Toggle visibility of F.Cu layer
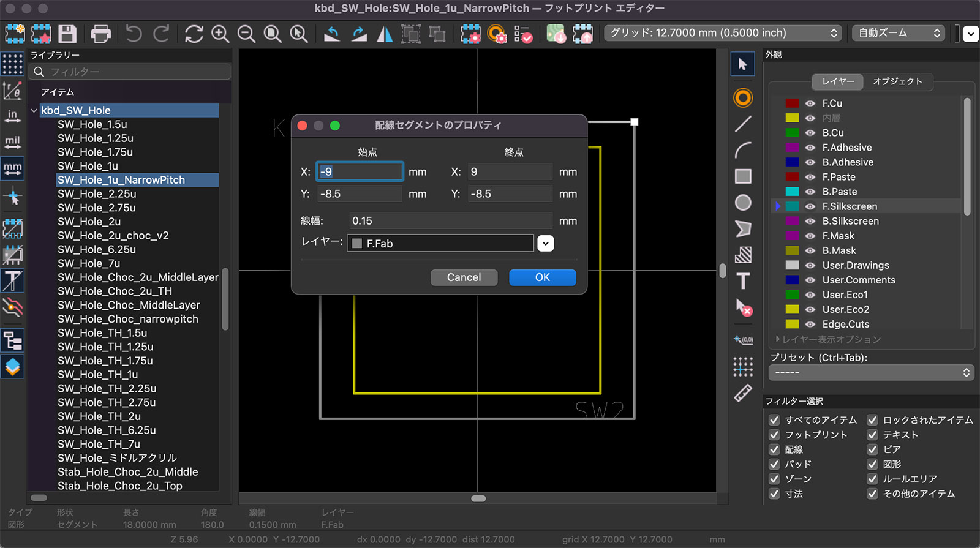The image size is (980, 548). pyautogui.click(x=810, y=103)
